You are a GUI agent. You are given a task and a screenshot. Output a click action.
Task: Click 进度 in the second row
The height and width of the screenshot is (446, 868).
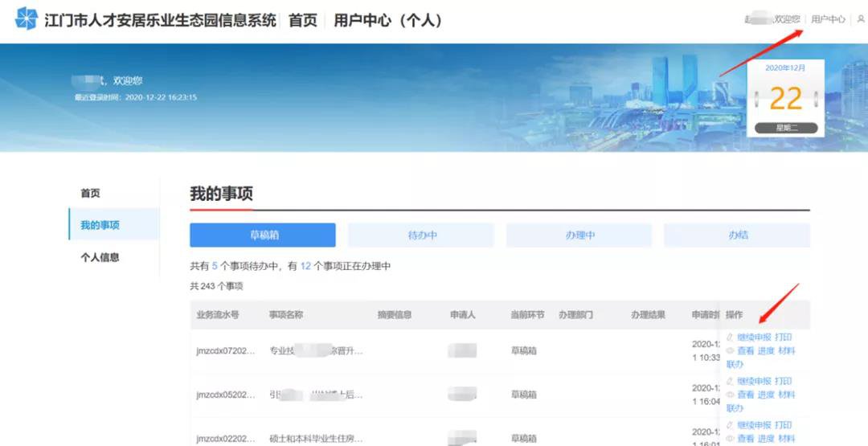click(x=766, y=395)
